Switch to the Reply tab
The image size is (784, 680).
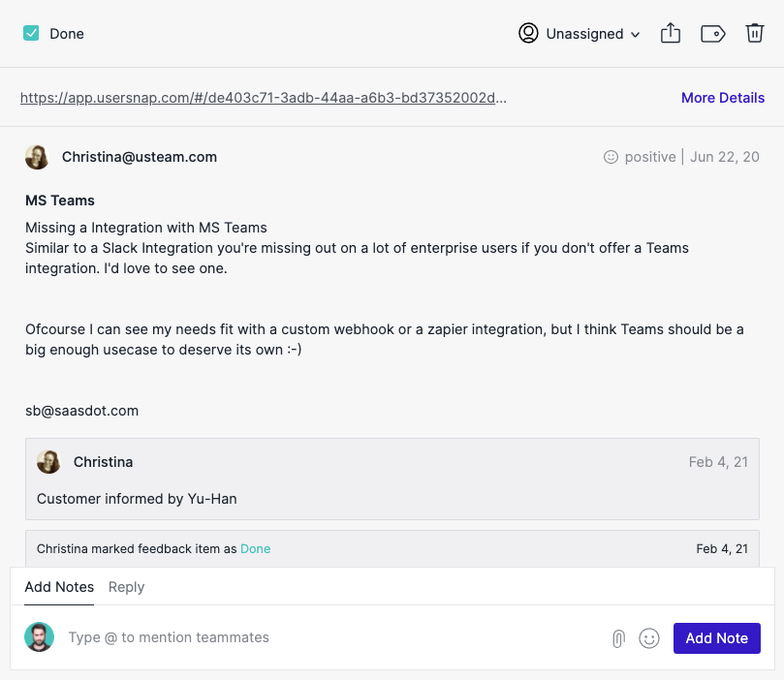[x=126, y=587]
